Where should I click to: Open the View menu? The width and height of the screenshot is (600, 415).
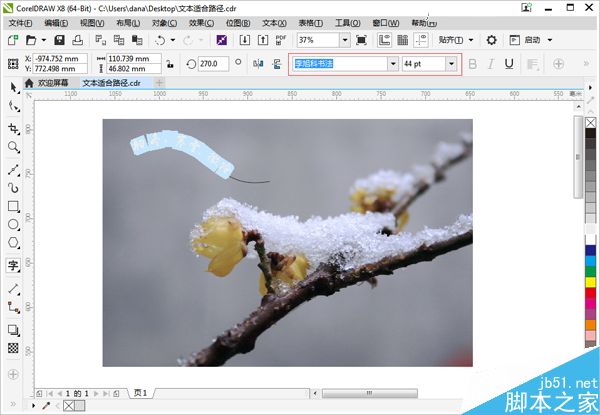[x=92, y=23]
